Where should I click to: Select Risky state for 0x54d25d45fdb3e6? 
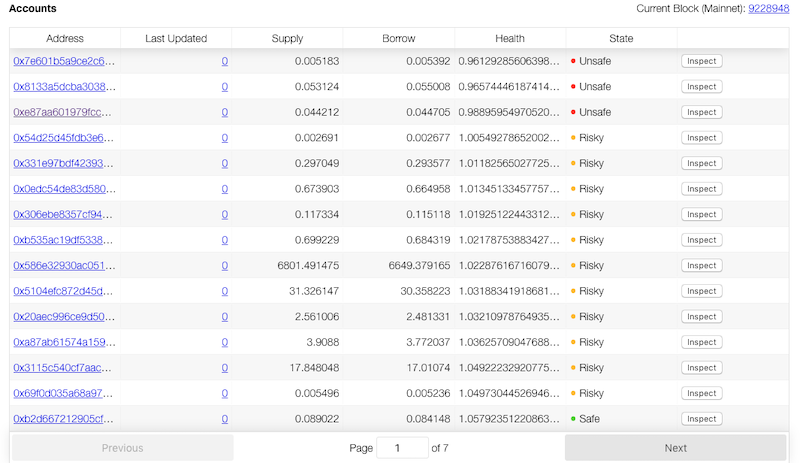(587, 138)
